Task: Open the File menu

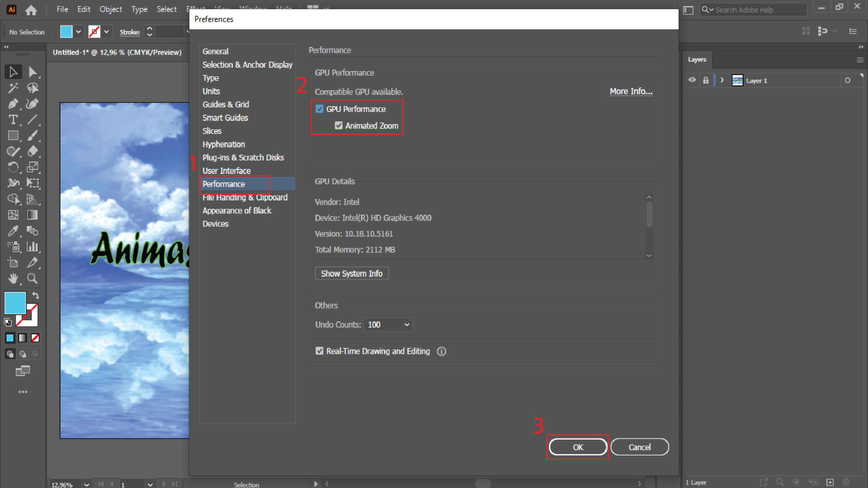Action: [x=62, y=9]
